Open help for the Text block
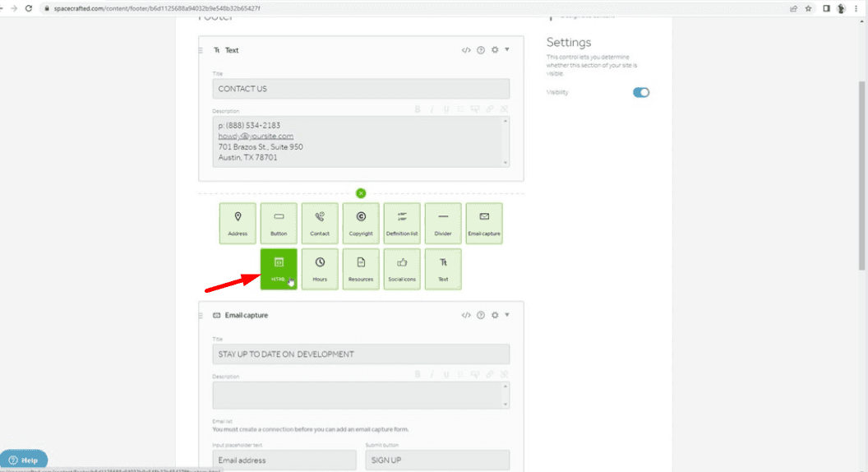 coord(481,50)
